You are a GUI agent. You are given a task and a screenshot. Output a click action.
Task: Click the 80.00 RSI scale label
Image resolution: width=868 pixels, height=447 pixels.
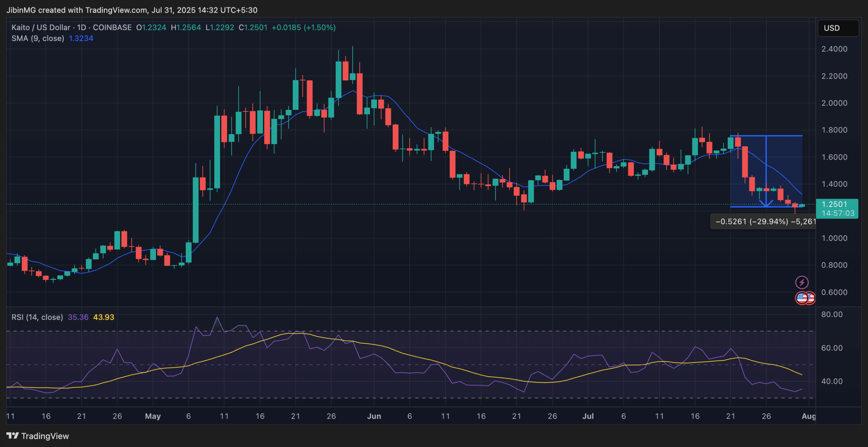pos(832,314)
